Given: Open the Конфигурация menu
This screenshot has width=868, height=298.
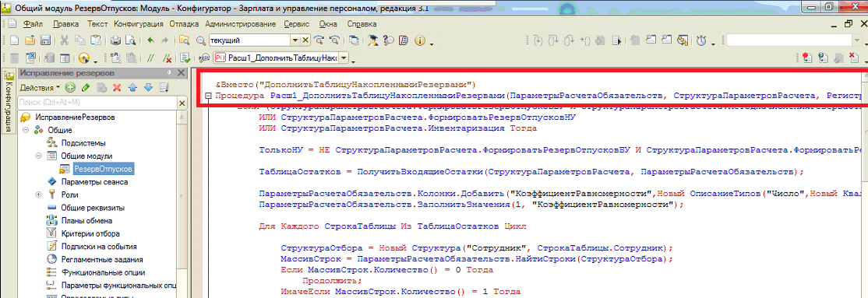Looking at the screenshot, I should point(139,24).
